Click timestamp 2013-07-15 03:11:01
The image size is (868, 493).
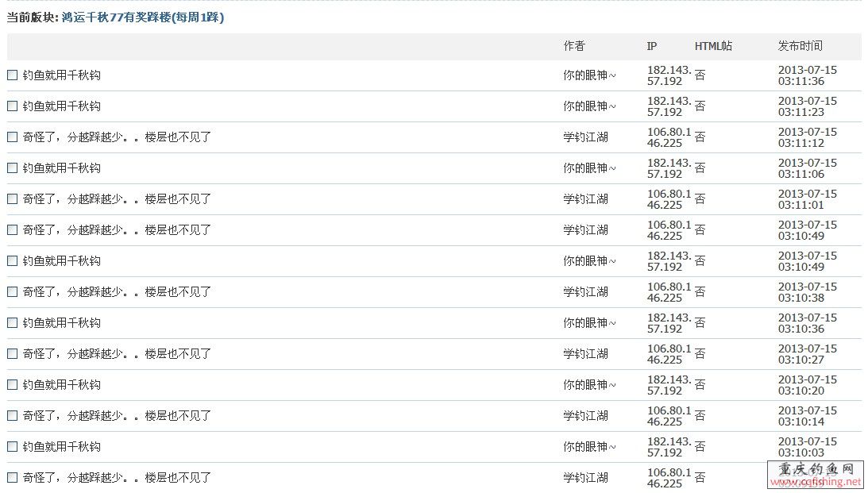(x=808, y=199)
